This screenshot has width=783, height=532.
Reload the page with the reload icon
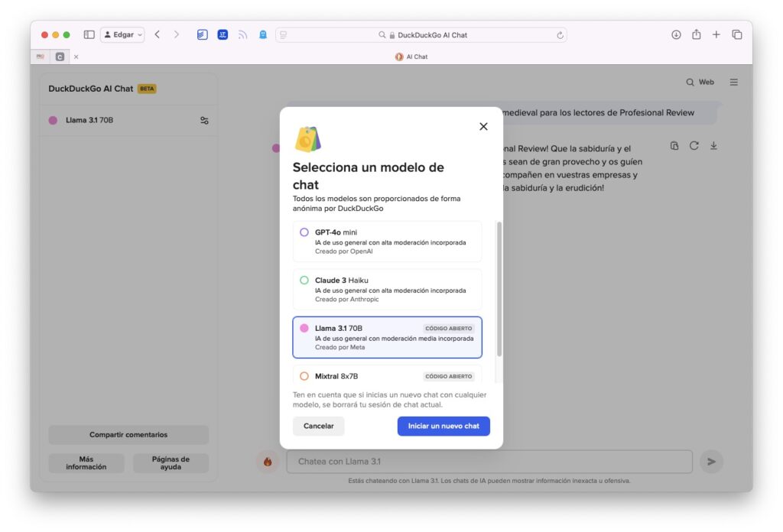560,35
